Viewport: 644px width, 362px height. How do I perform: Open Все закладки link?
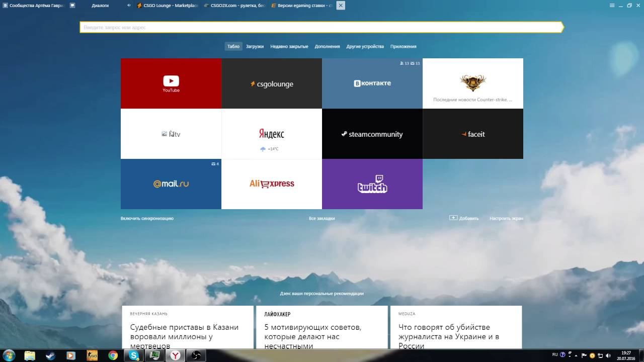point(322,218)
